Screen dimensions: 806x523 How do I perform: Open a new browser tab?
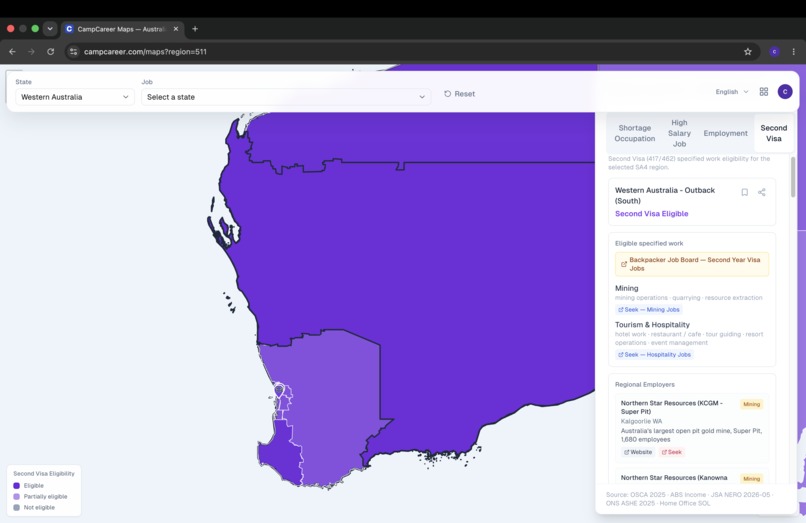tap(195, 29)
